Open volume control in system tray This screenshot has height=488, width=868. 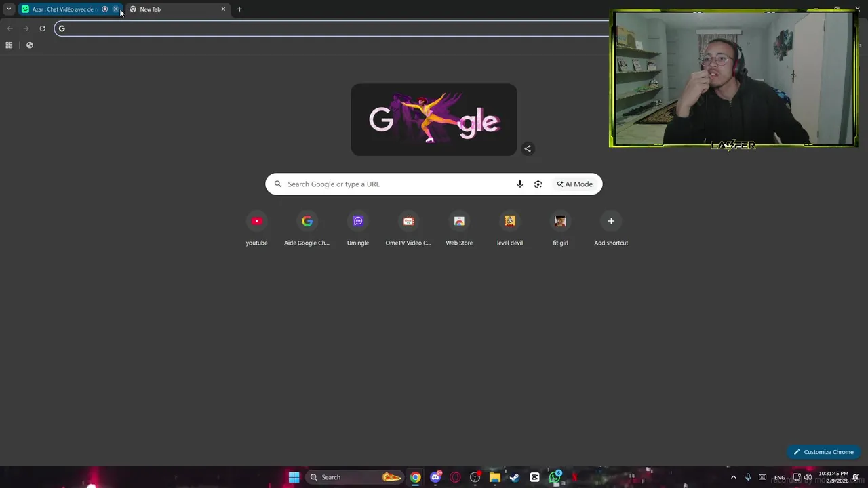808,477
